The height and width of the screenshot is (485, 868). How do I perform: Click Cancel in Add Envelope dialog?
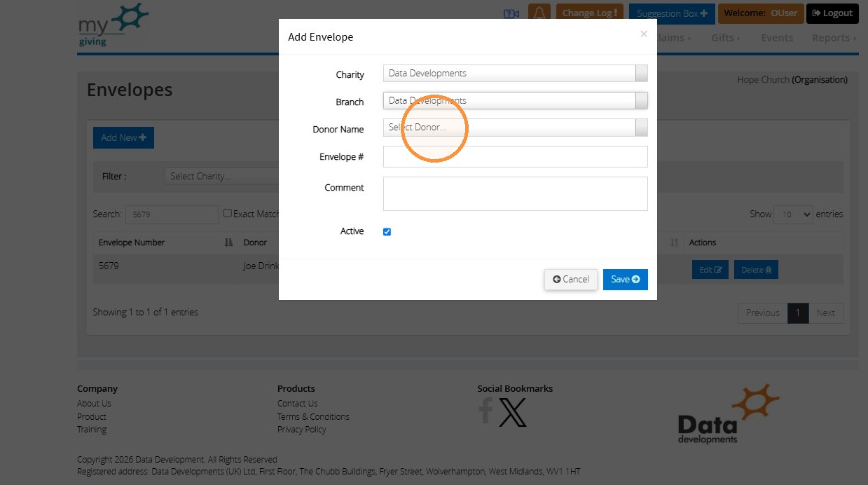(x=571, y=279)
